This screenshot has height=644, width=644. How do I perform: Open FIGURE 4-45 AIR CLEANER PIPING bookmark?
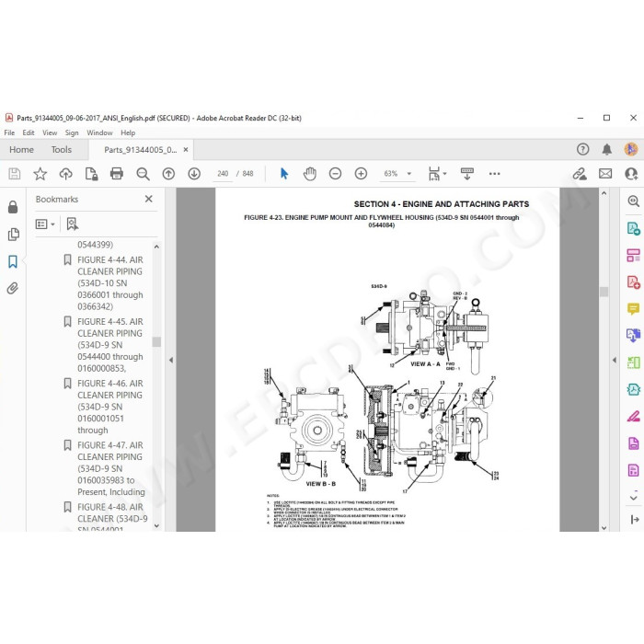(110, 345)
